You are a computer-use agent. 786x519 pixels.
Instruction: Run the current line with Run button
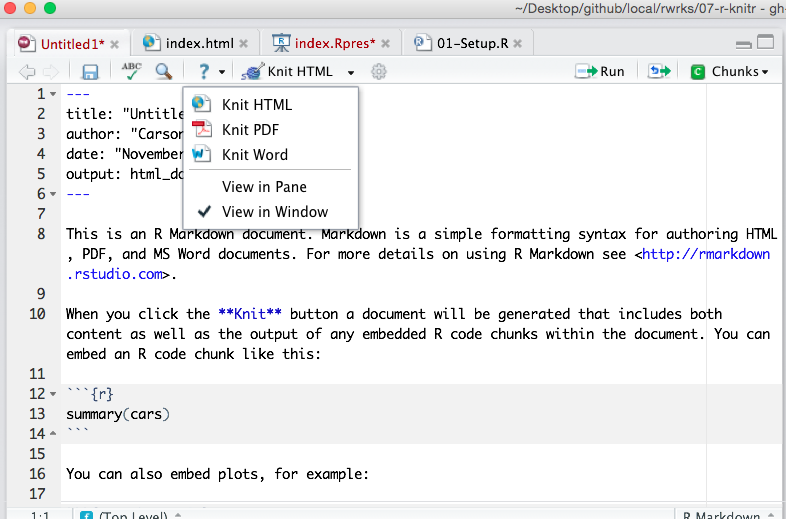(x=600, y=71)
